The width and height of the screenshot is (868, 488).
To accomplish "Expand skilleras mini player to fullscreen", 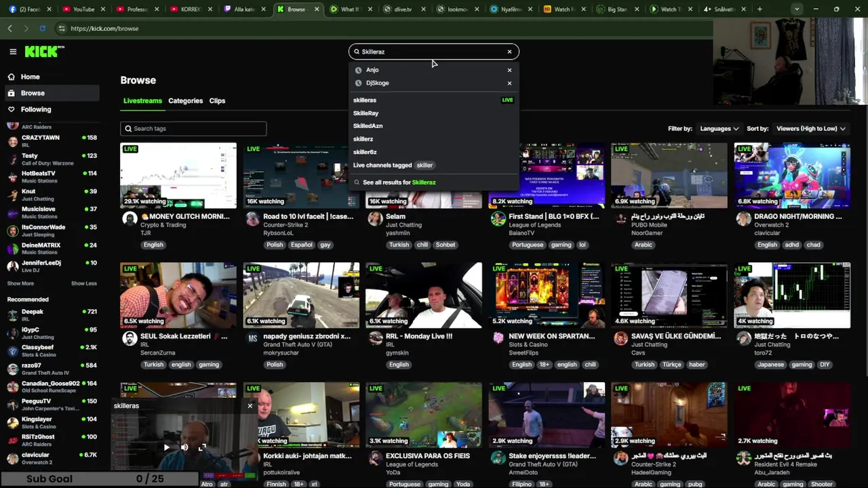I will point(202,447).
